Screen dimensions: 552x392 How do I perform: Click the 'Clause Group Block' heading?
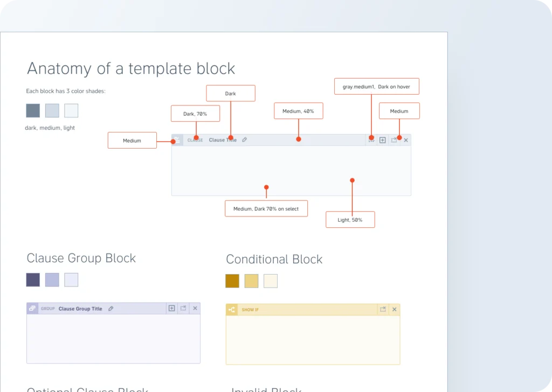[x=81, y=258]
